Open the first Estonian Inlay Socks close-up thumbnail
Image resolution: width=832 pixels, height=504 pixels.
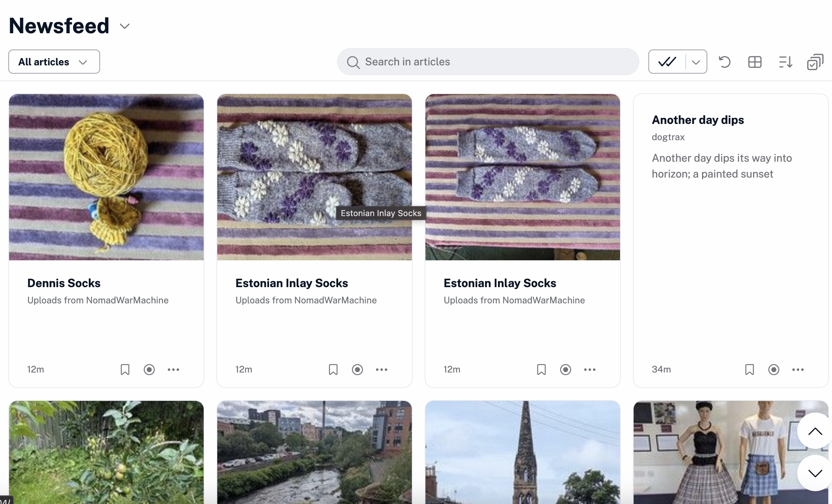point(314,177)
